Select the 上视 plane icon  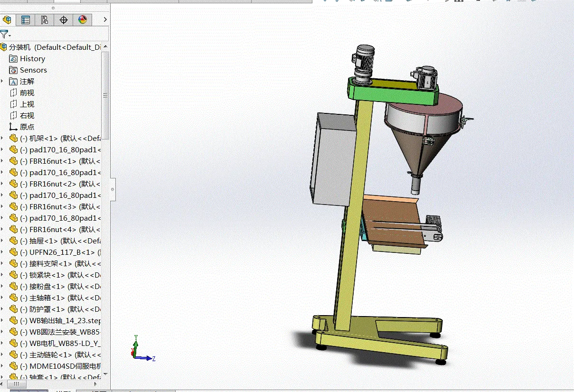pyautogui.click(x=13, y=104)
